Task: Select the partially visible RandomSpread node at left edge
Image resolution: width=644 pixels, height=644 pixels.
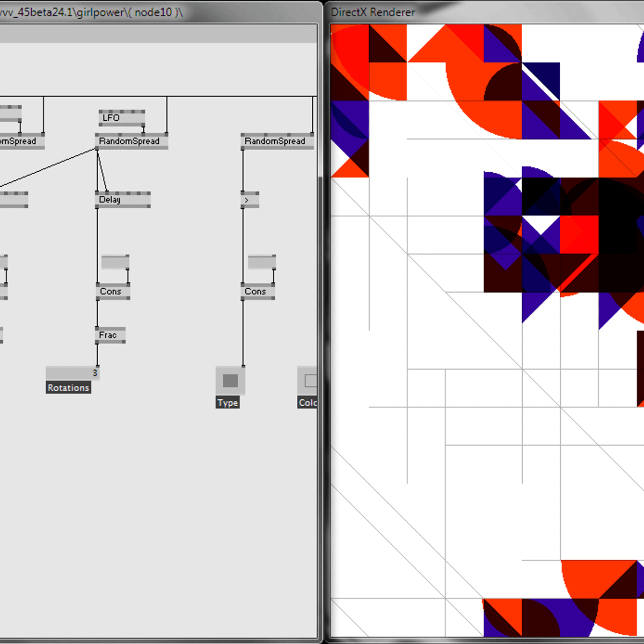Action: (x=20, y=141)
